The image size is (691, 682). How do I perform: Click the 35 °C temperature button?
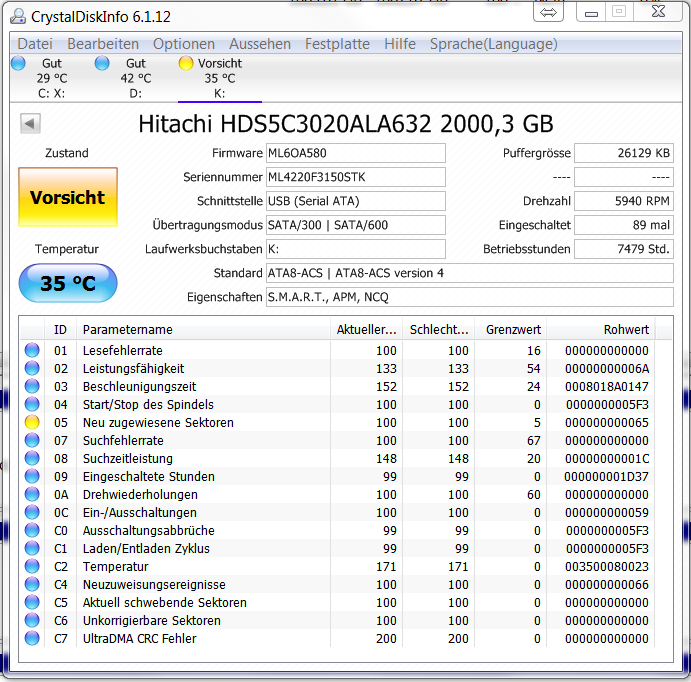click(68, 283)
